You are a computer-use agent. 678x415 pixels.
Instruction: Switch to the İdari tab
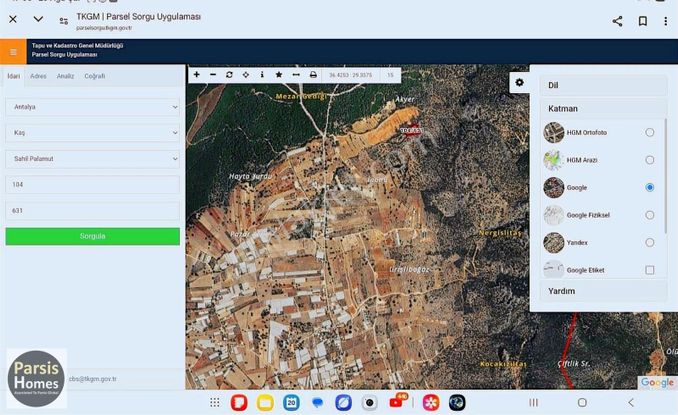click(13, 76)
